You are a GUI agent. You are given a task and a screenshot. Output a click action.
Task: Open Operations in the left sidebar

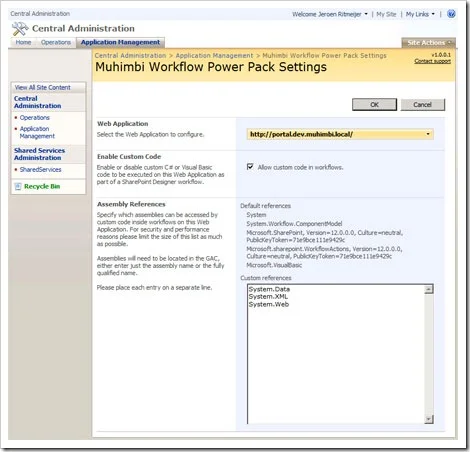[x=35, y=118]
